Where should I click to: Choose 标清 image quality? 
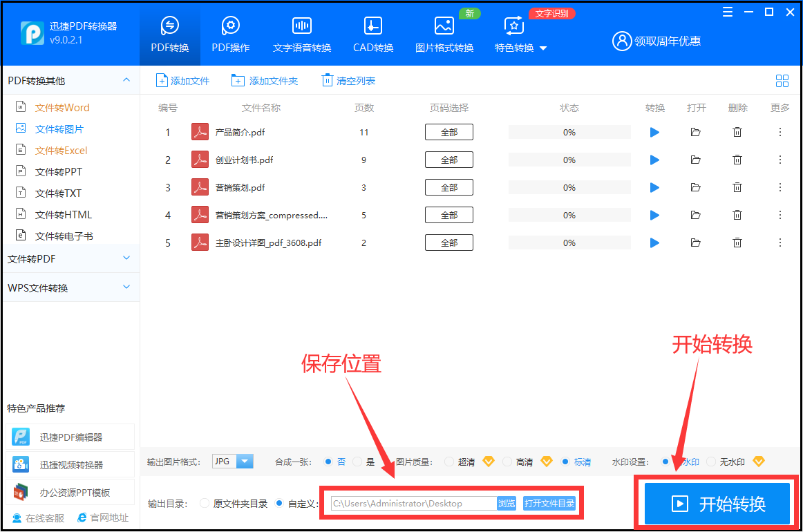(x=565, y=462)
